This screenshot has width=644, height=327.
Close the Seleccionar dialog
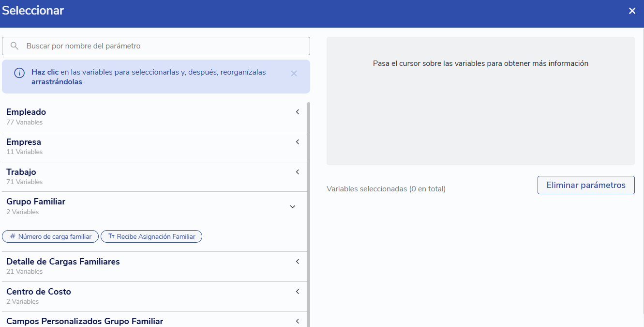click(632, 11)
